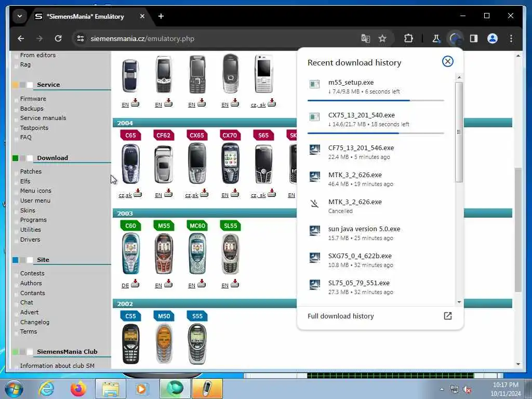The height and width of the screenshot is (399, 532).
Task: Open Chrome's three-dot menu
Action: (511, 38)
